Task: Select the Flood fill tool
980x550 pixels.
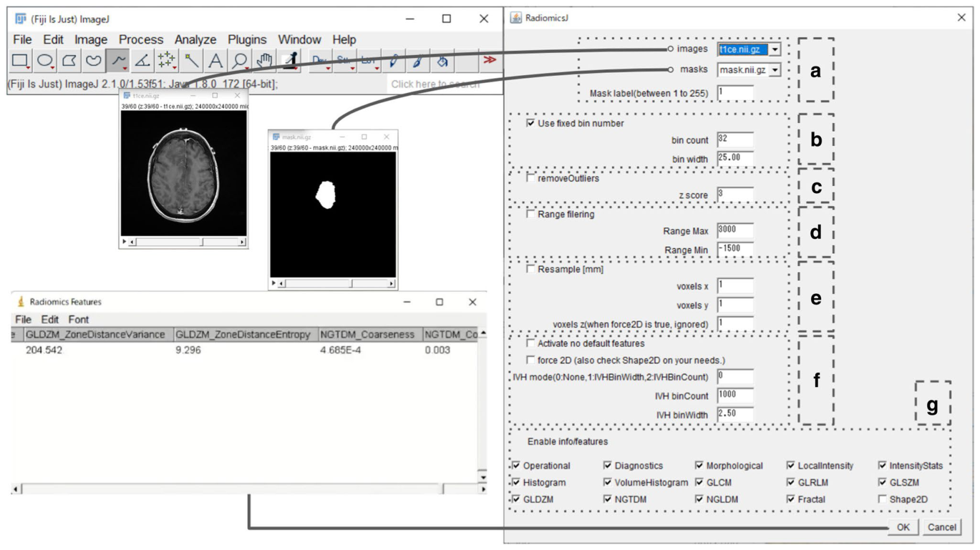Action: (x=442, y=61)
